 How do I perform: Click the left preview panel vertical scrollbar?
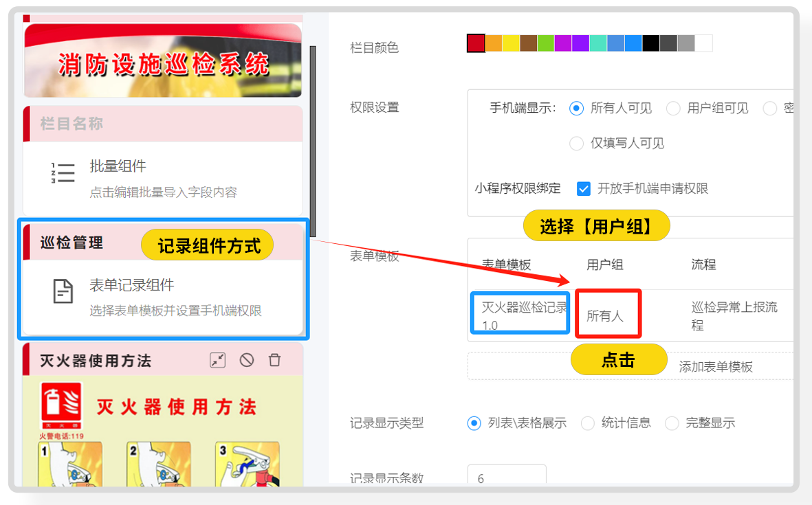312,142
